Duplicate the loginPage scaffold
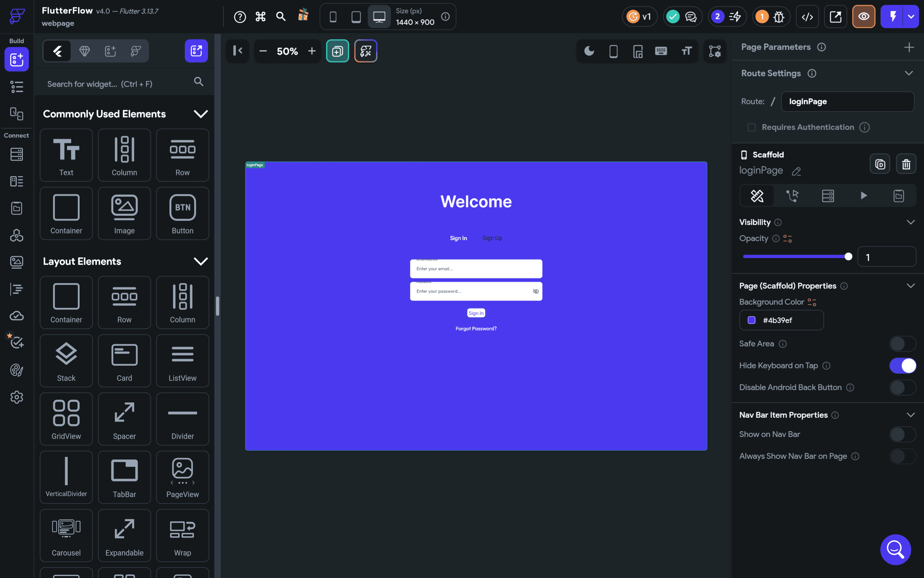This screenshot has width=924, height=578. [x=880, y=164]
